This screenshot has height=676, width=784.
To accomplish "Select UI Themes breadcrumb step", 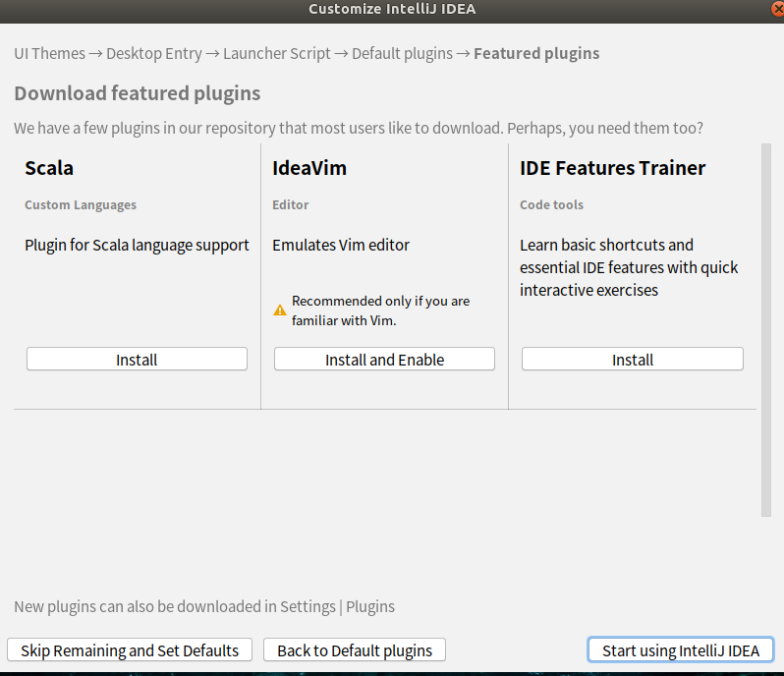I will (49, 53).
